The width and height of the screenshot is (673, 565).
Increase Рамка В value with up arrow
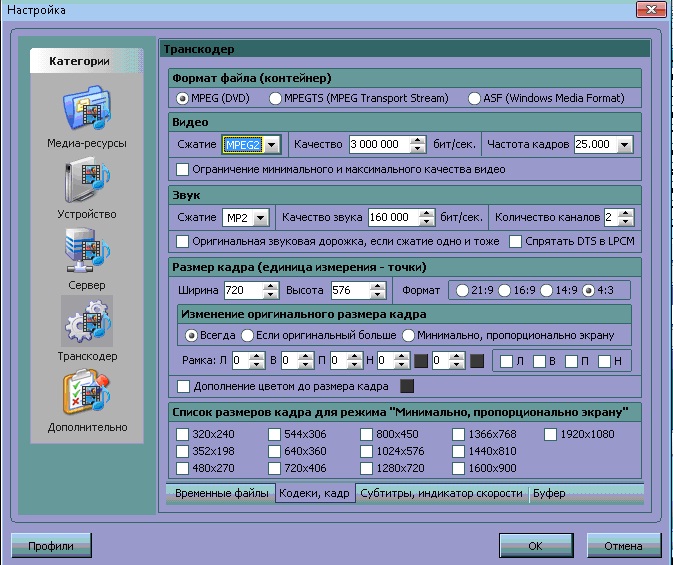click(x=306, y=356)
